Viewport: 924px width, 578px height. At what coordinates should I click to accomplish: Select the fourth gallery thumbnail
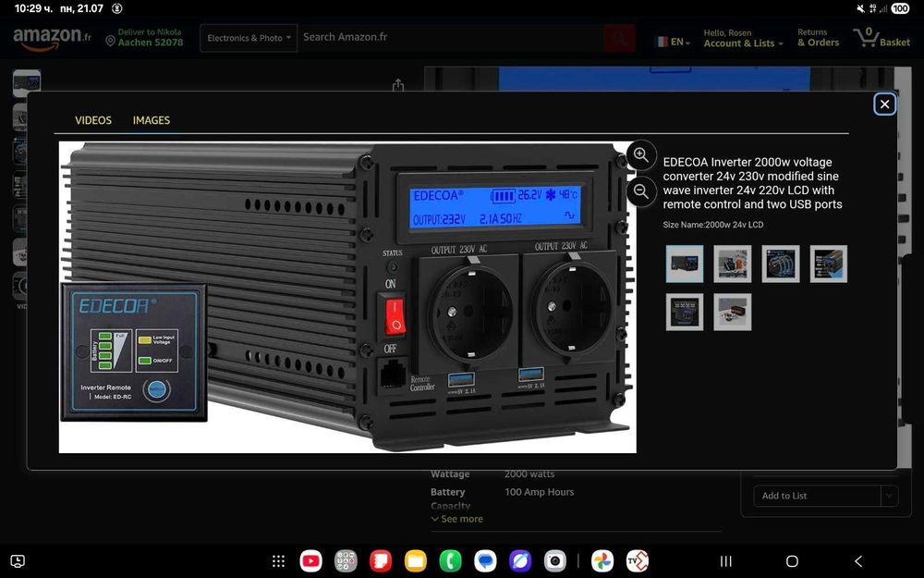pyautogui.click(x=829, y=264)
